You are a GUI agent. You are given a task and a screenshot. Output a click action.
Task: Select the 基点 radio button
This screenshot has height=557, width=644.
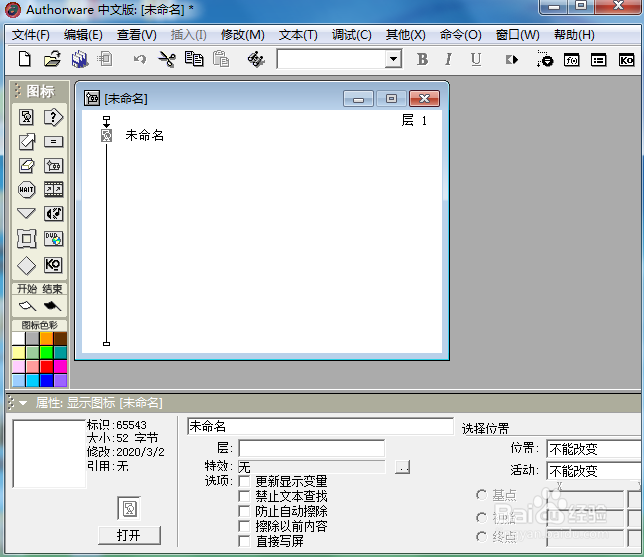481,495
